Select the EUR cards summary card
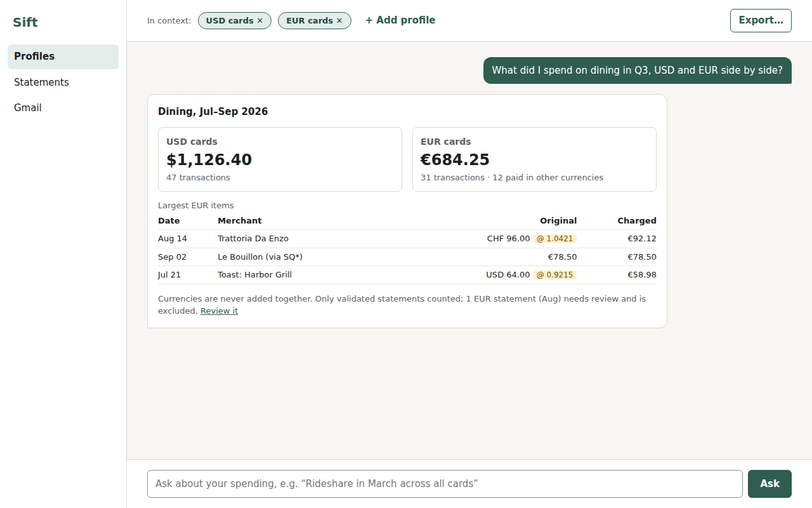The image size is (812, 508). [x=534, y=159]
